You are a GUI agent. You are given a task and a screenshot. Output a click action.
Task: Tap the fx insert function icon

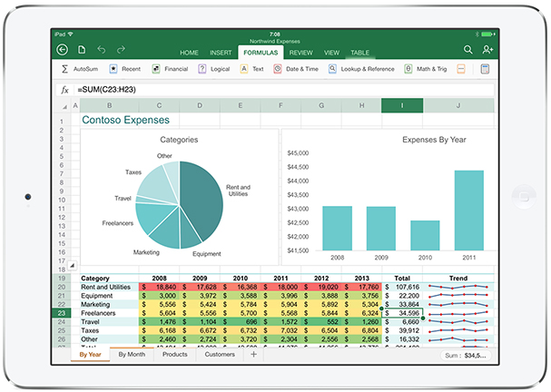[64, 90]
